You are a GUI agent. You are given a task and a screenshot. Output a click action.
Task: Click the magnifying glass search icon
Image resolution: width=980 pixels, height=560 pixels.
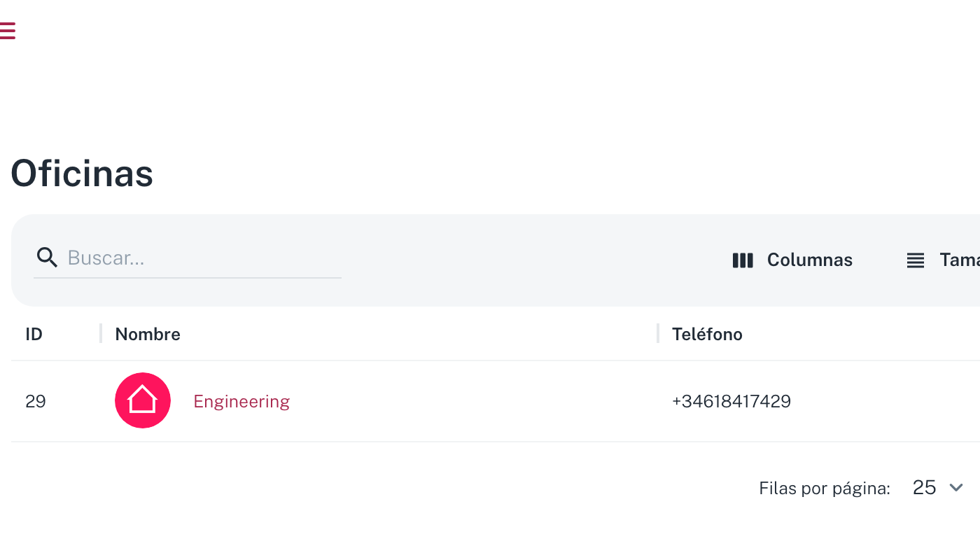tap(47, 258)
